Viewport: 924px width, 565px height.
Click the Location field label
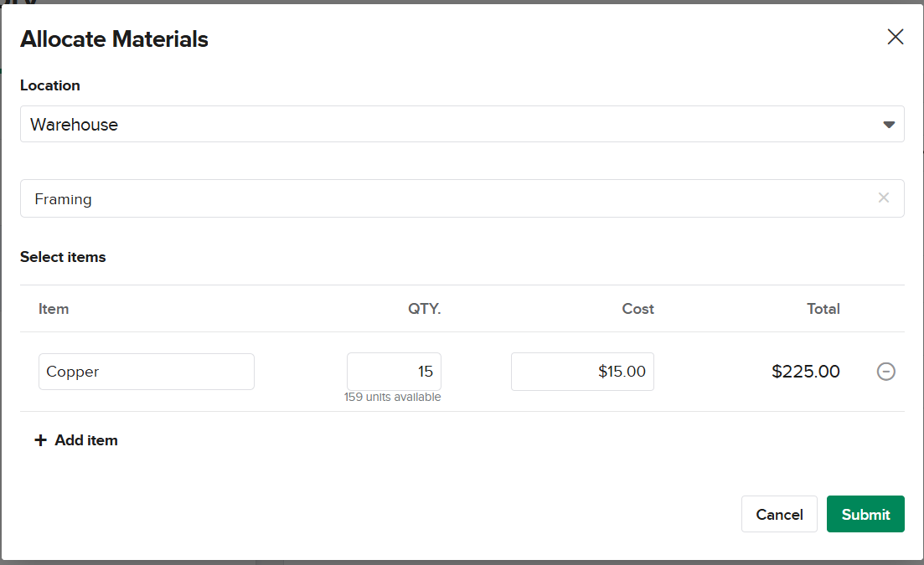coord(50,85)
